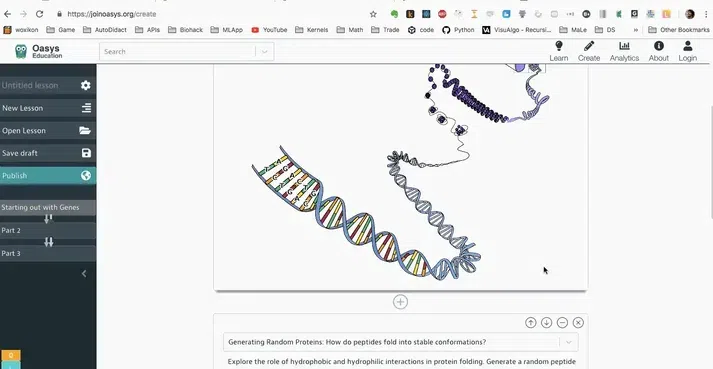Click the red Adblock extension icon

click(442, 14)
